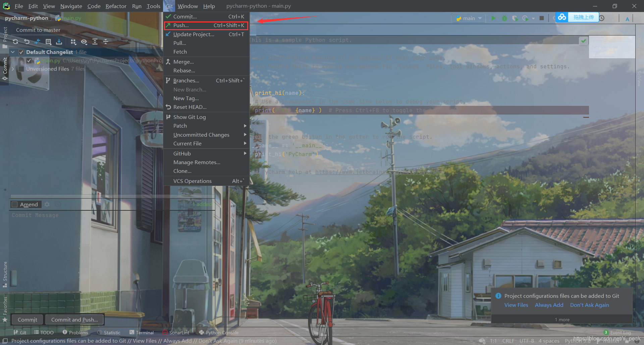Screen dimensions: 644x345
Task: Choose Reset HEAD... in the Git menu
Action: click(x=206, y=107)
